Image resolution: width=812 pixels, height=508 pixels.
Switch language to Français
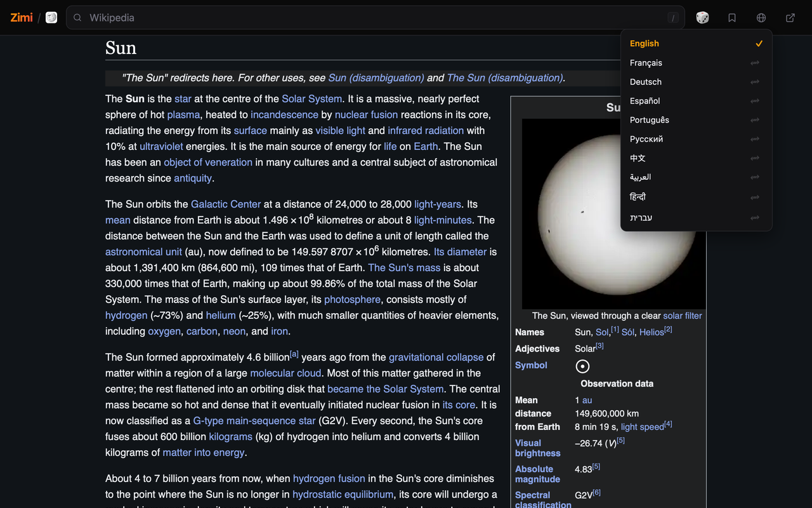pos(696,63)
